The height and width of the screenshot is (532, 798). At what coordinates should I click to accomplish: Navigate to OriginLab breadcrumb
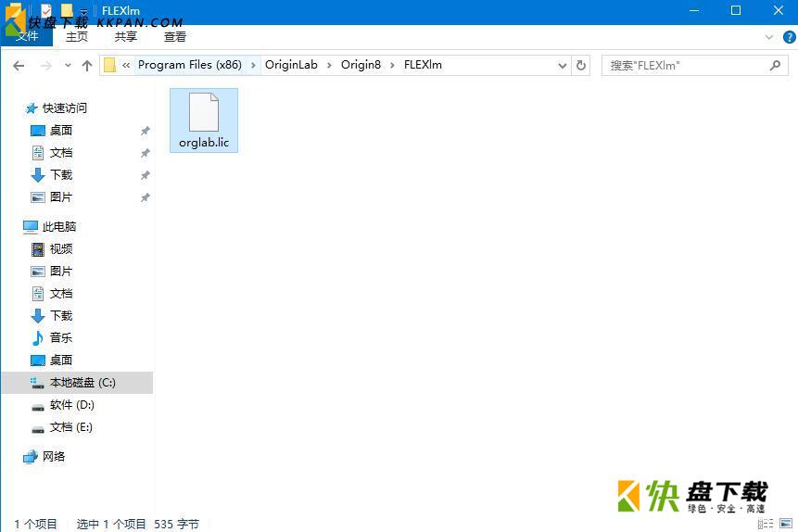coord(291,65)
